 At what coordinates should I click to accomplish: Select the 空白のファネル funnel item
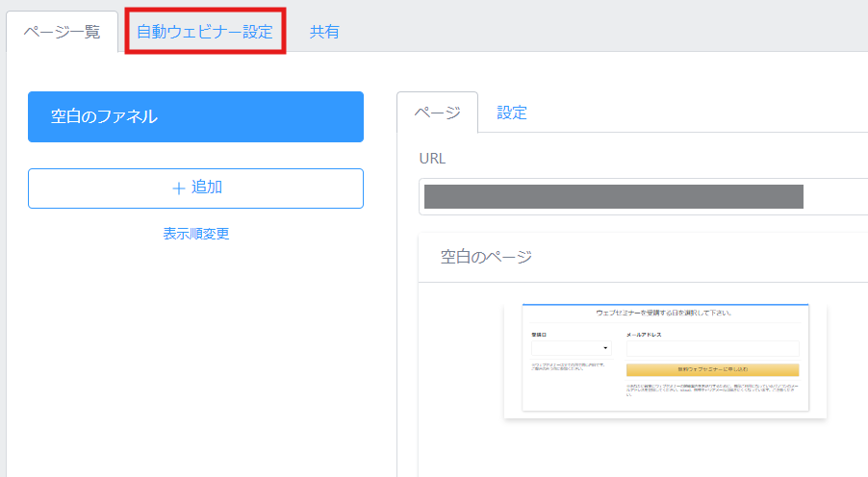point(196,116)
